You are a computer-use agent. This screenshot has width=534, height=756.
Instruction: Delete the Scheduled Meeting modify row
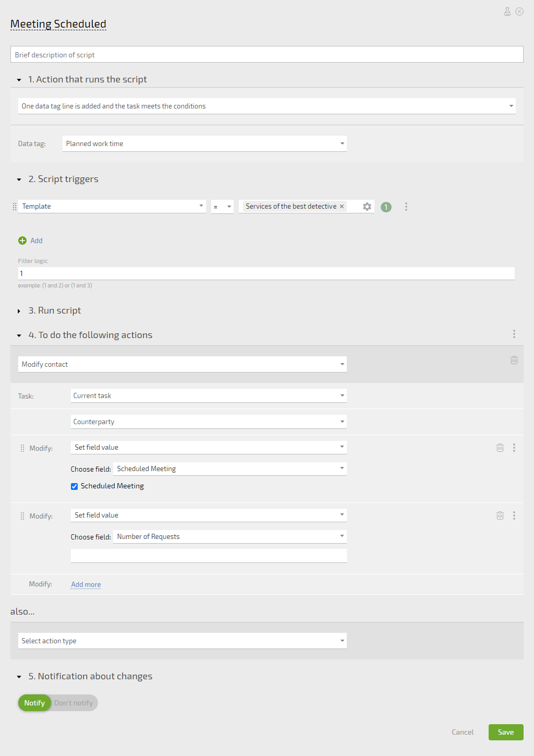tap(500, 448)
